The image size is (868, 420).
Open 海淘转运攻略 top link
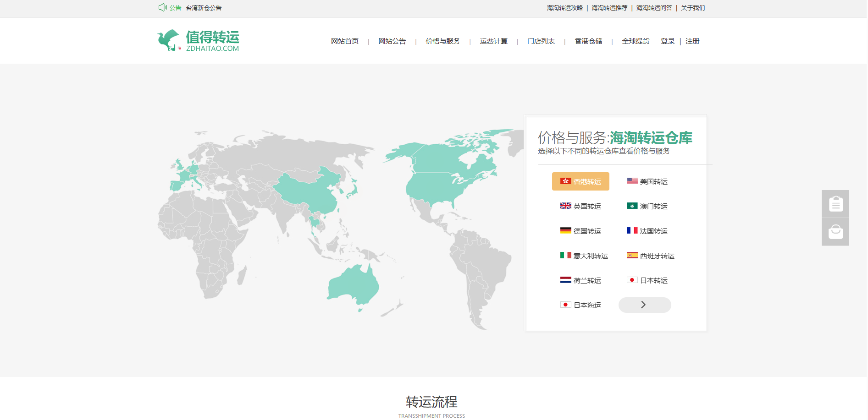click(564, 8)
